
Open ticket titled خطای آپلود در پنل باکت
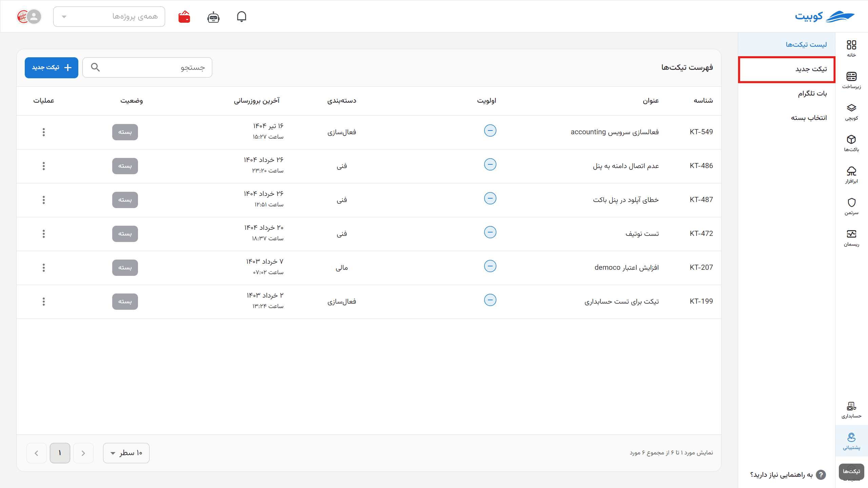tap(626, 200)
